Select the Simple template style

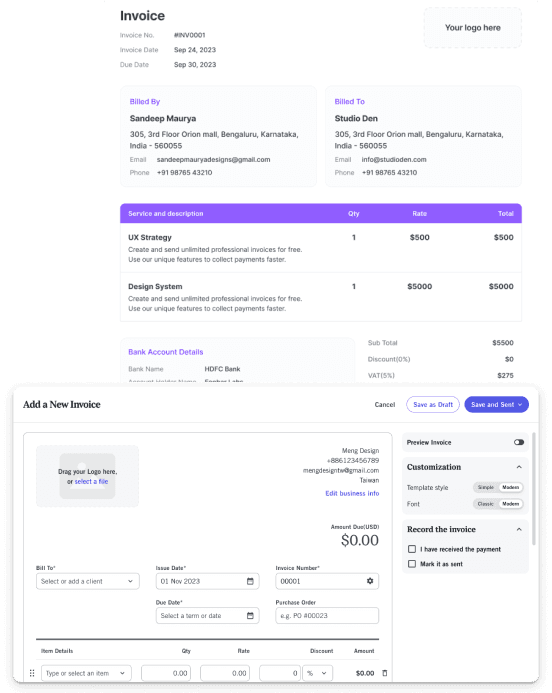click(486, 487)
